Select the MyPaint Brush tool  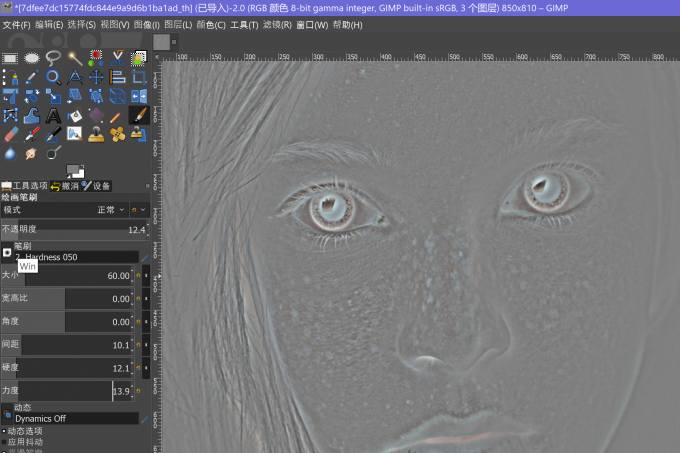click(x=75, y=134)
